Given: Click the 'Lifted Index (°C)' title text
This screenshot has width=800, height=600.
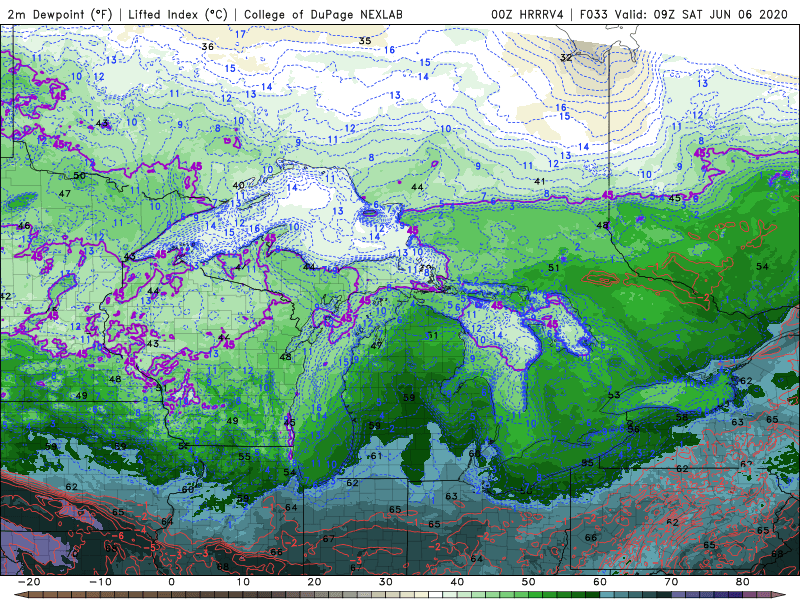Looking at the screenshot, I should [x=178, y=14].
